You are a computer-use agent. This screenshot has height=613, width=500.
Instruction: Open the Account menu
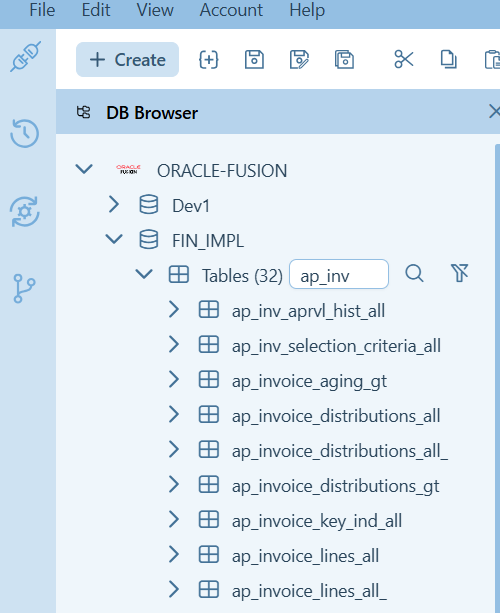(231, 10)
